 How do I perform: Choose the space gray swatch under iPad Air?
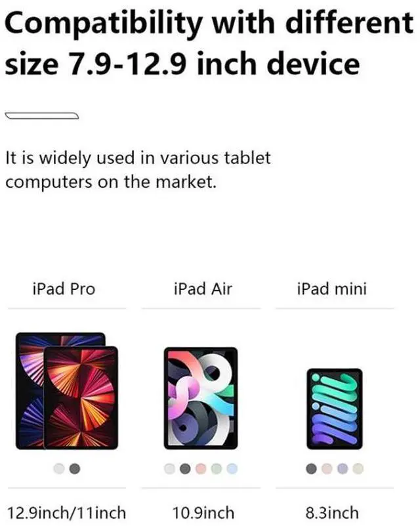(185, 468)
